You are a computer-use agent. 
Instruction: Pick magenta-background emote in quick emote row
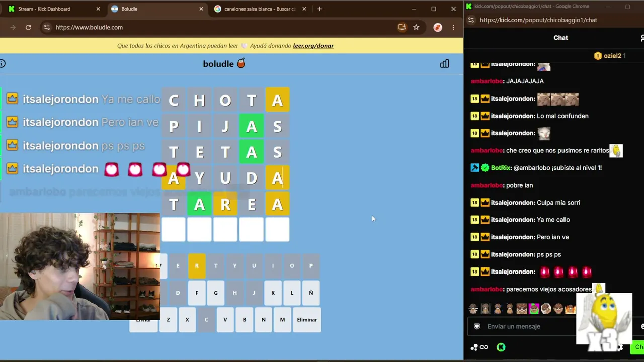534,309
